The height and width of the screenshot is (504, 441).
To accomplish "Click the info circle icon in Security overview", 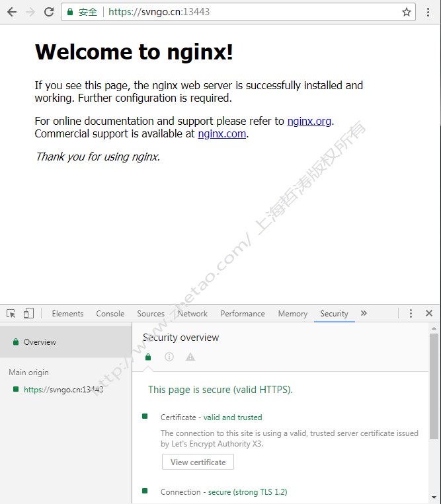I will (169, 357).
